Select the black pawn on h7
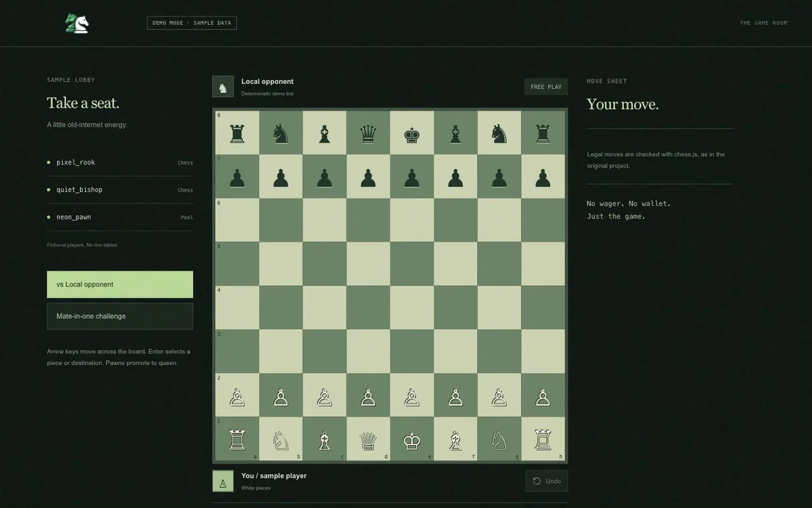The width and height of the screenshot is (812, 508). pyautogui.click(x=543, y=177)
